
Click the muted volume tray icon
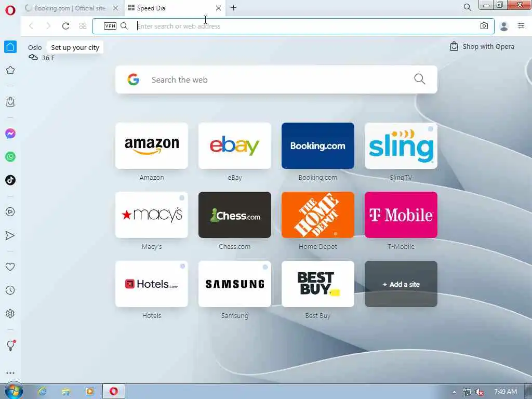pos(479,392)
